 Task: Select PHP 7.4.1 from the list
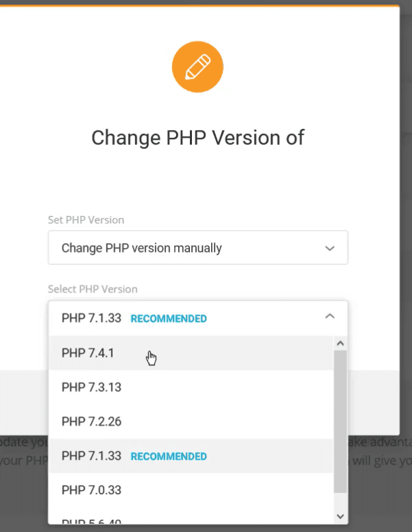point(88,353)
